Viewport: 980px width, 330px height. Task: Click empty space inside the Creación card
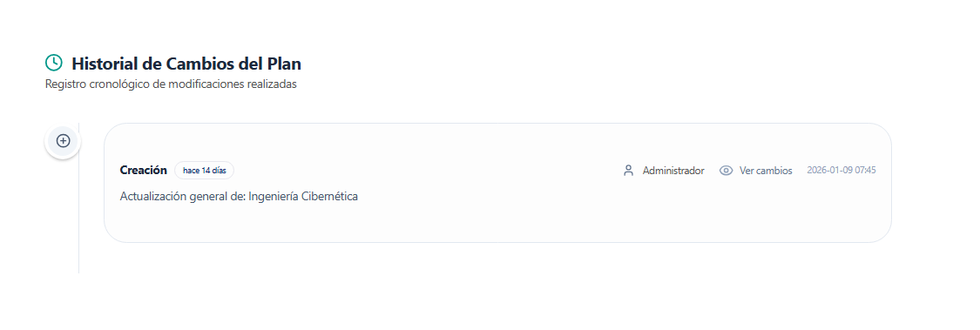pyautogui.click(x=500, y=222)
